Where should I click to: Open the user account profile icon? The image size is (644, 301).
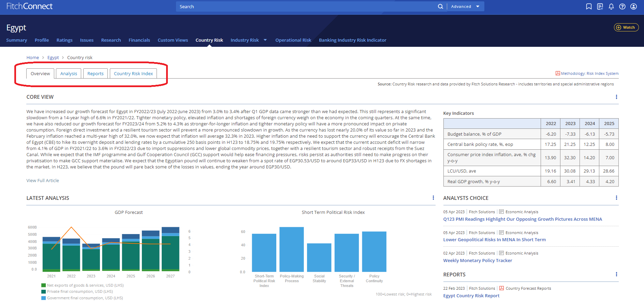[633, 6]
